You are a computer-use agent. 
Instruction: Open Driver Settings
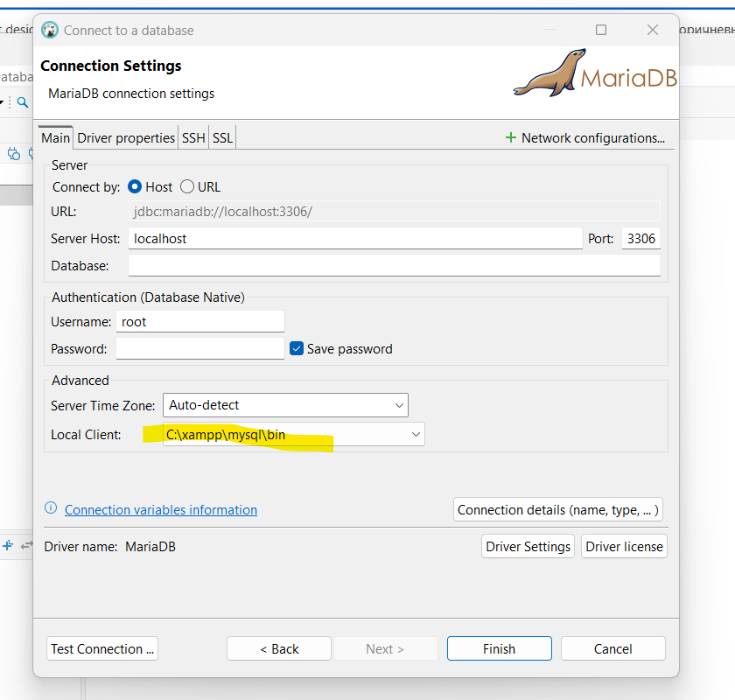[528, 546]
